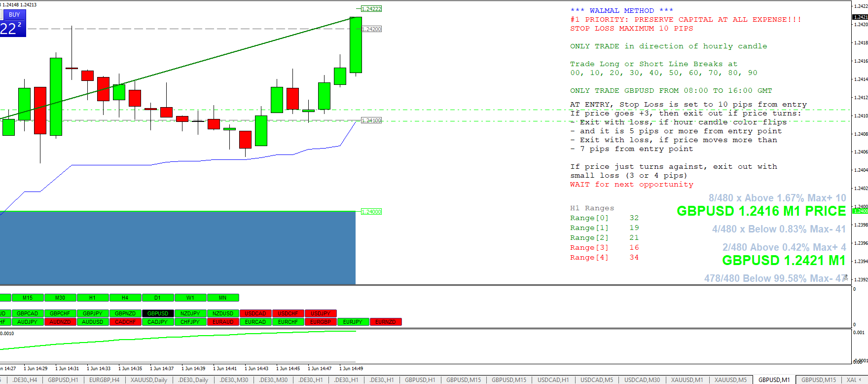This screenshot has height=384, width=868.
Task: Load the red USDCHF symbol button
Action: [x=288, y=313]
